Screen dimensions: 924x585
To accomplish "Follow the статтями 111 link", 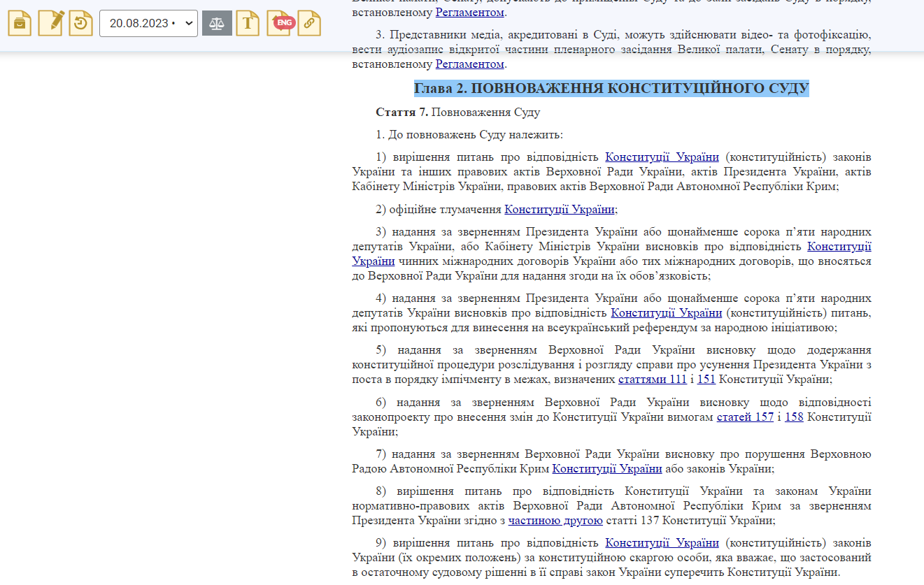I will [x=653, y=380].
